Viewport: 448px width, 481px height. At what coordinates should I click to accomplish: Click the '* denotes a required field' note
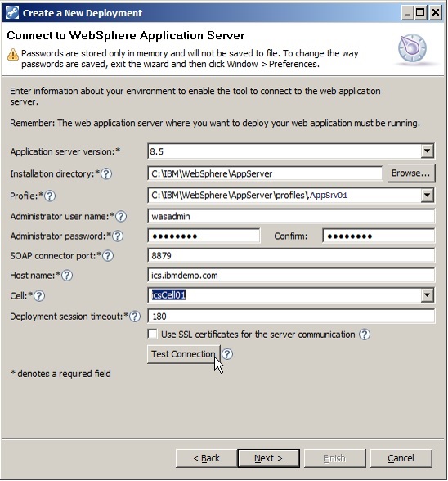(x=60, y=374)
